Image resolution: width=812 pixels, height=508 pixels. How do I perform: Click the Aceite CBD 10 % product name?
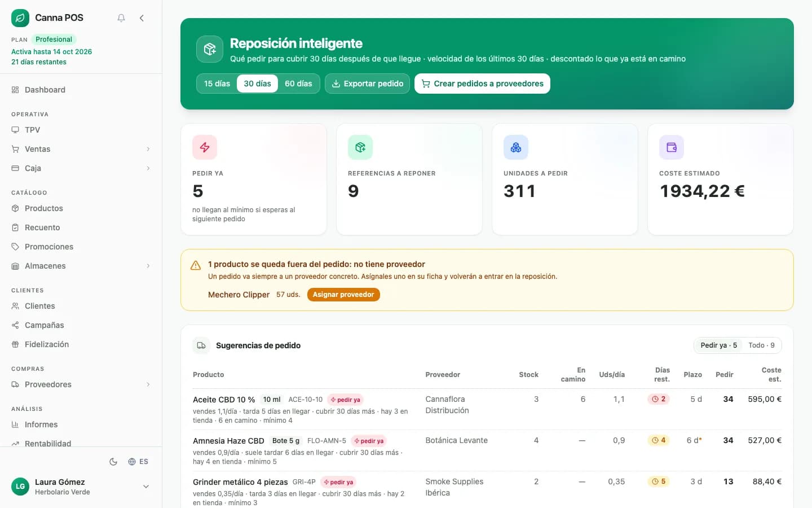[x=224, y=400]
